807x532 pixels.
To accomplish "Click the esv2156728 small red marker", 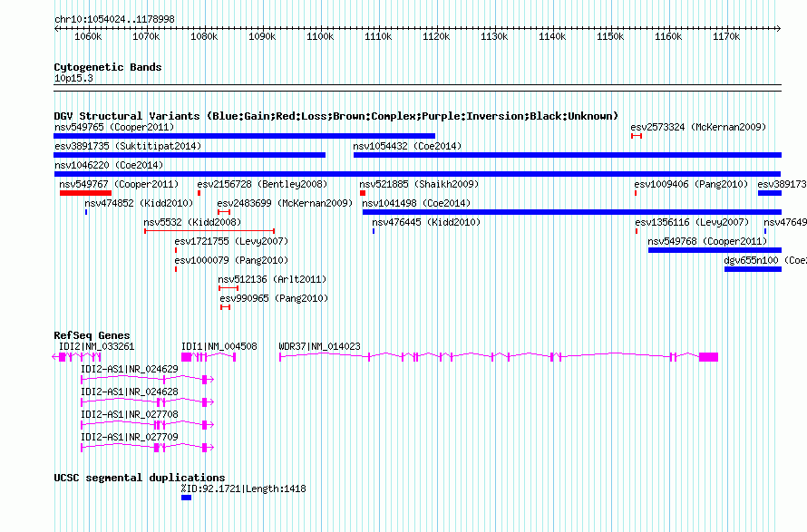I will (199, 193).
